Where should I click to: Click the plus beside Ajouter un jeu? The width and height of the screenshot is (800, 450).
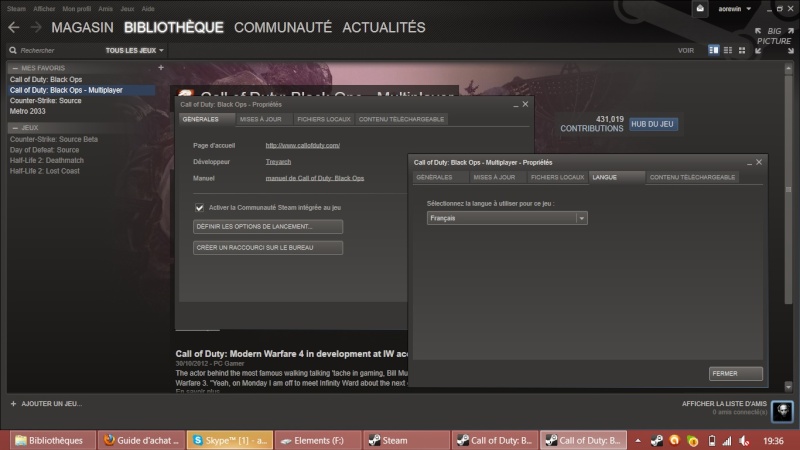13,404
